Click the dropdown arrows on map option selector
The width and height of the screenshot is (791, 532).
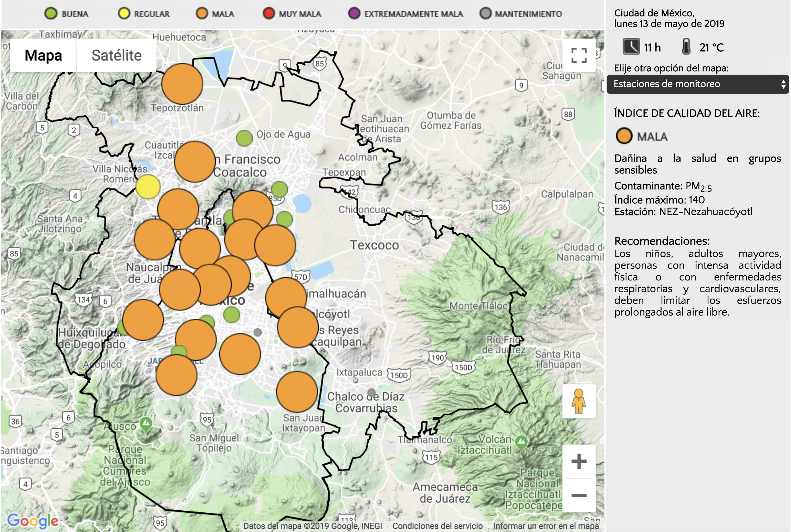783,84
